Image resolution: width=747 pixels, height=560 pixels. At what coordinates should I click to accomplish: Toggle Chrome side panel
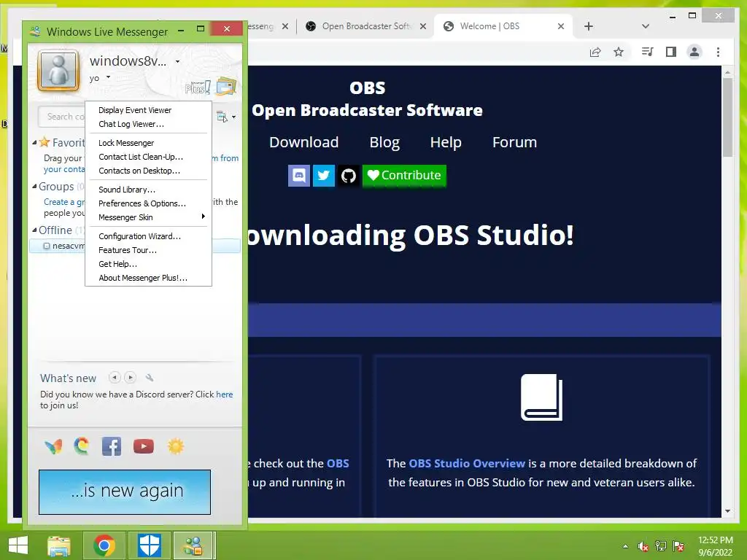(671, 52)
